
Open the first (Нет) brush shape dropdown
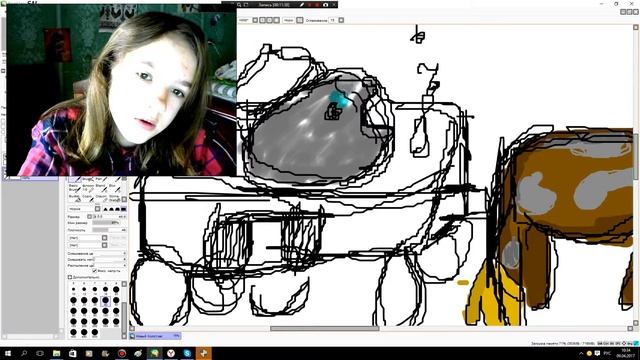click(x=104, y=238)
